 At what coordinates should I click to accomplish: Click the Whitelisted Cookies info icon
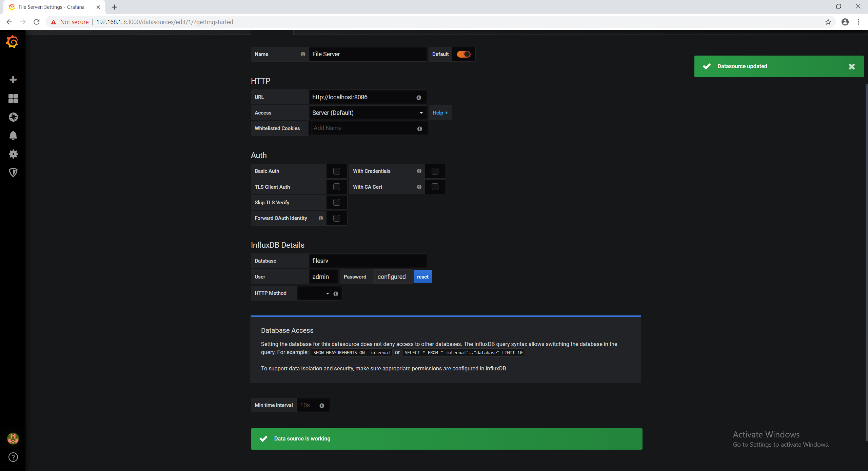point(420,129)
